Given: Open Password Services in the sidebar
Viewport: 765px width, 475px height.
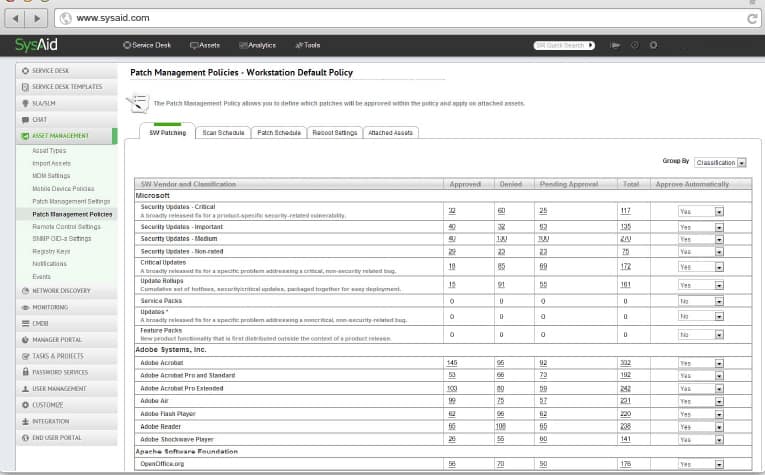Looking at the screenshot, I should (67, 372).
